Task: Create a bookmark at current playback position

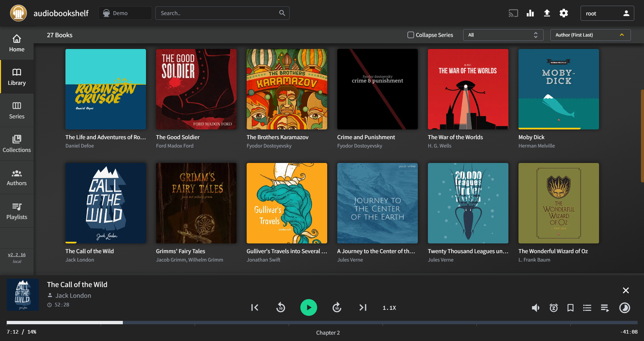Action: [570, 307]
